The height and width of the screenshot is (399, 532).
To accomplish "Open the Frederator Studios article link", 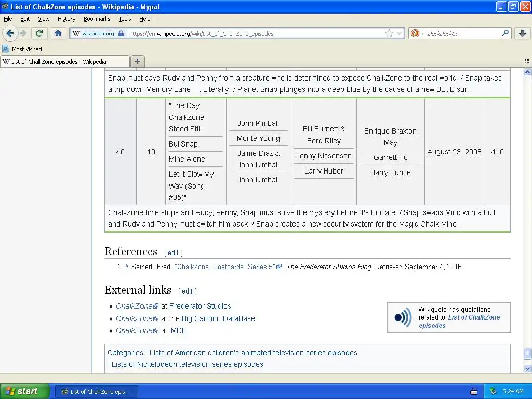I will tap(200, 306).
